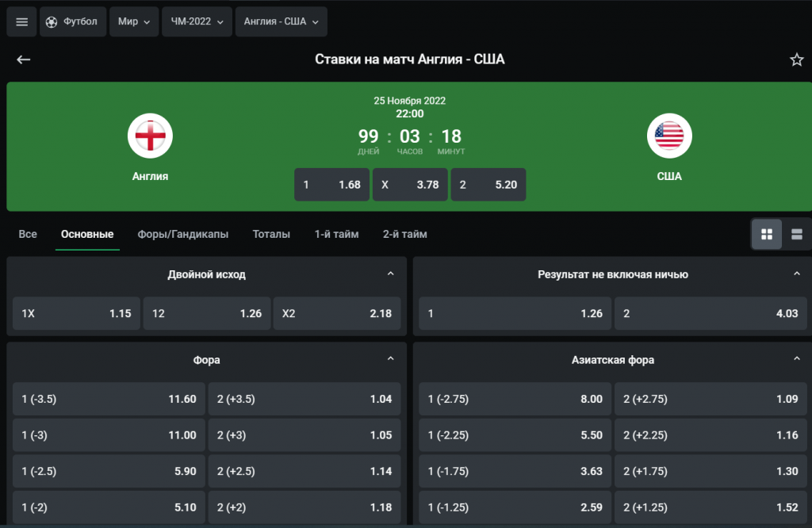The image size is (812, 528).
Task: Open the Мир region dropdown
Action: (134, 22)
